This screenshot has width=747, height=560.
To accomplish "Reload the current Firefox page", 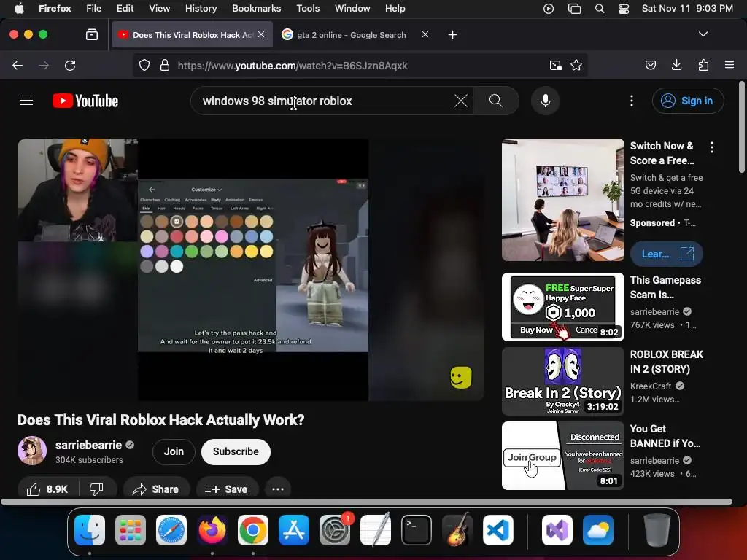I will click(x=70, y=65).
